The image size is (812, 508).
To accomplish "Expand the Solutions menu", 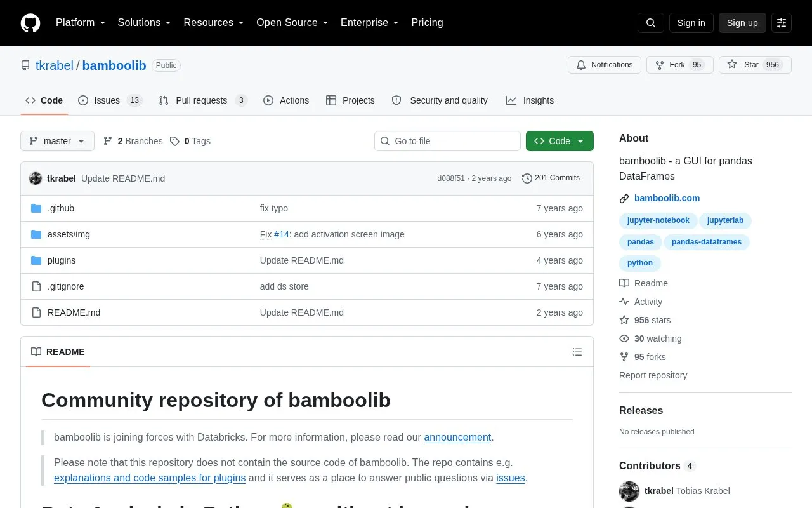I will click(144, 23).
